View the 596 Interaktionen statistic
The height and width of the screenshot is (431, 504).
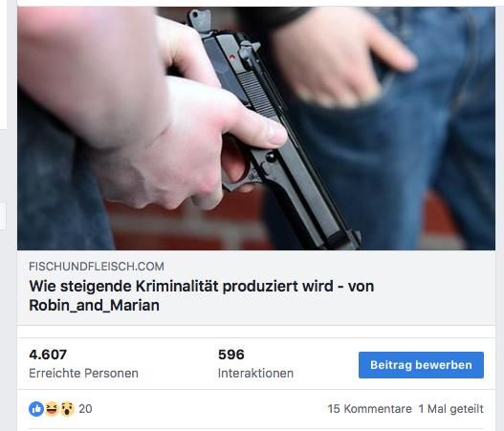[231, 355]
